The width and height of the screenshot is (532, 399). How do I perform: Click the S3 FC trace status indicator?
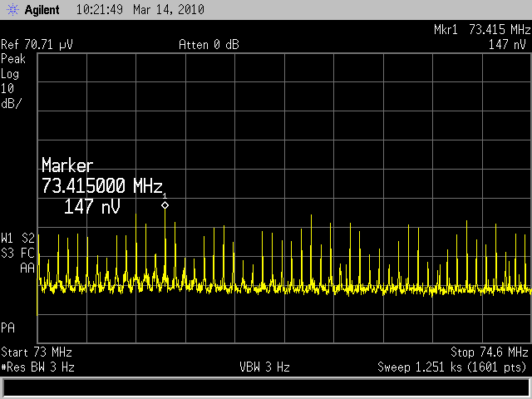[x=18, y=252]
